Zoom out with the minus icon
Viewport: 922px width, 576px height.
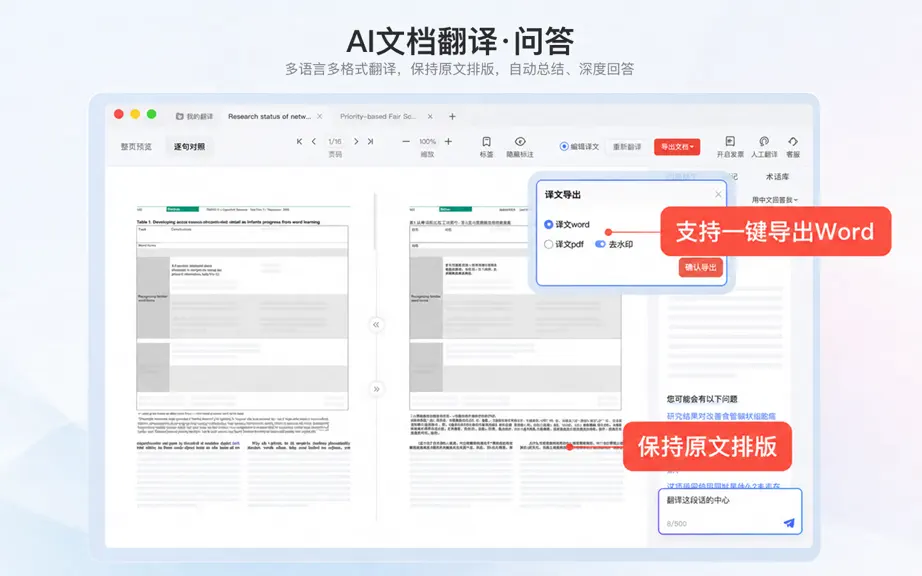point(406,142)
